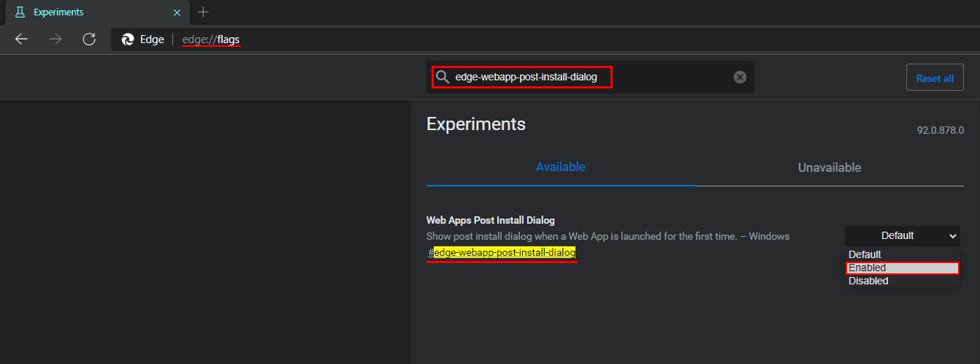Open the flag's Default dropdown
This screenshot has width=980, height=364.
pos(903,235)
